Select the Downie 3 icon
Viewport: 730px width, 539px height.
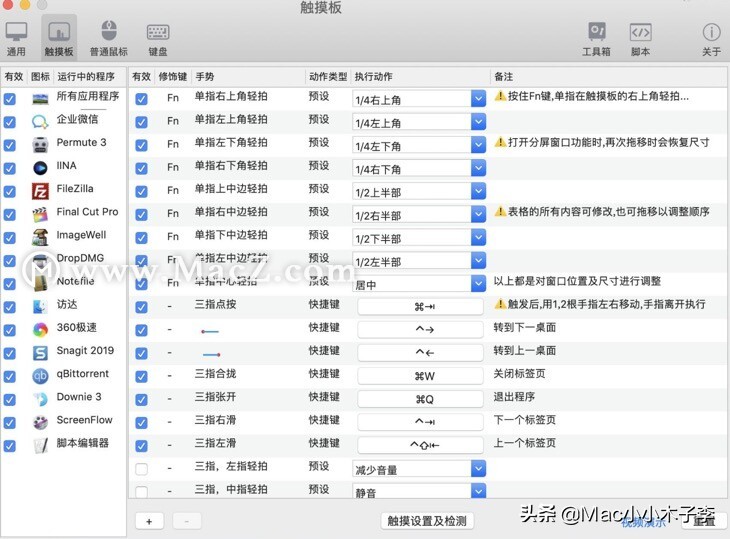point(40,399)
